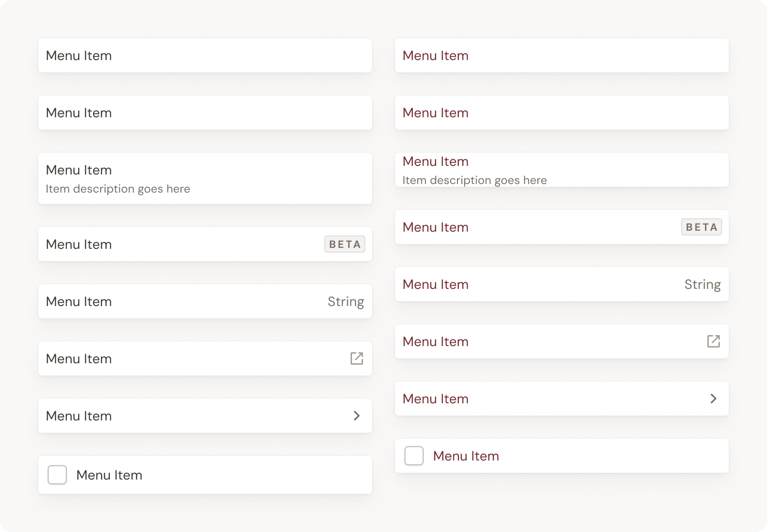Select the red Menu Item label in the chevron row
Image resolution: width=767 pixels, height=532 pixels.
pos(435,399)
